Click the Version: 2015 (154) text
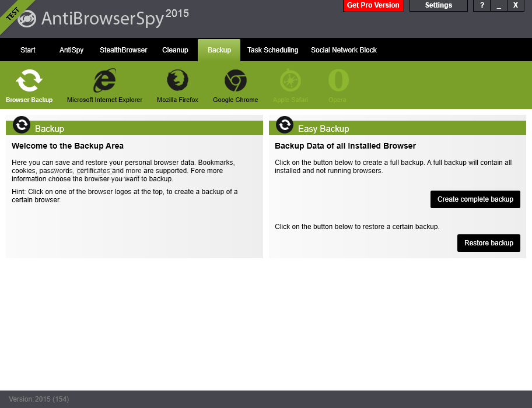The image size is (532, 408). [39, 399]
